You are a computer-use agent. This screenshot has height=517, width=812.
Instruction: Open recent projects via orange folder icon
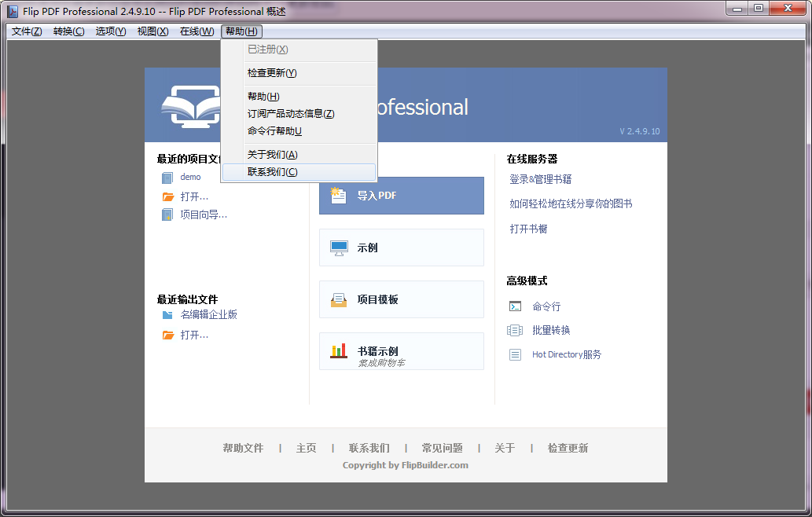click(x=167, y=196)
